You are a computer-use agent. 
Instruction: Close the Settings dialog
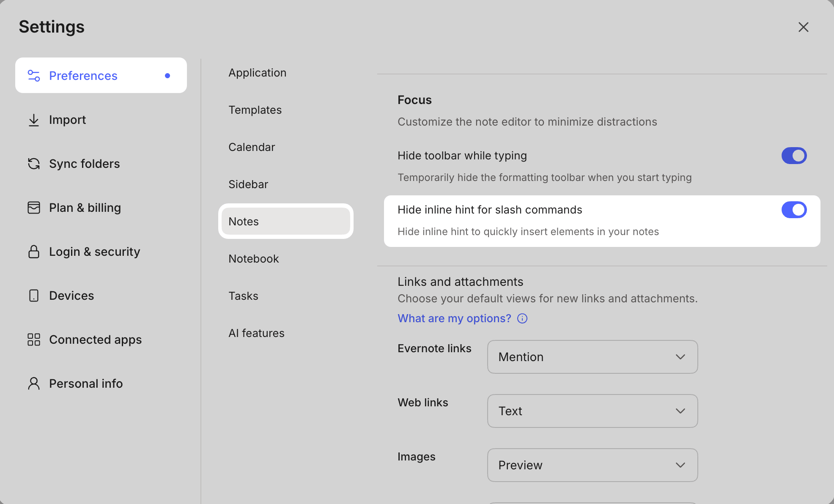[803, 27]
